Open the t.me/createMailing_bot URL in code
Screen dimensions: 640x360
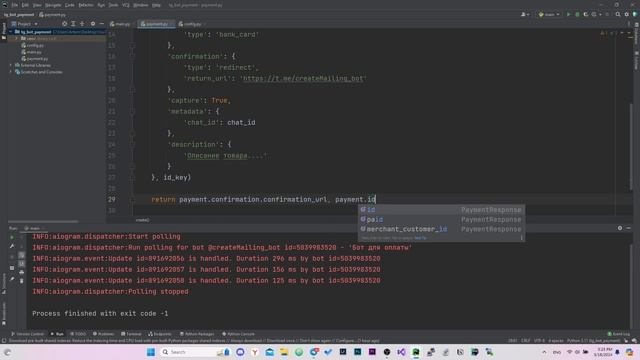pos(303,78)
